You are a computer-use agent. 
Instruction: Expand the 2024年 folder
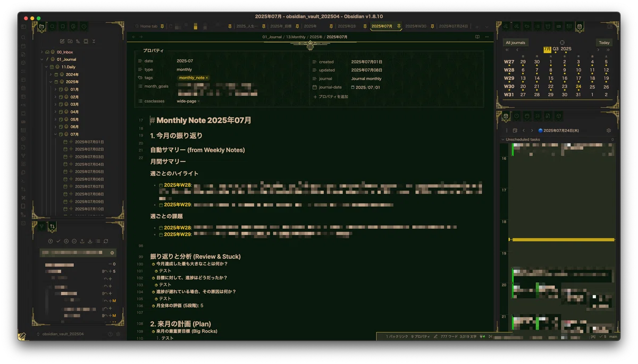(x=51, y=74)
